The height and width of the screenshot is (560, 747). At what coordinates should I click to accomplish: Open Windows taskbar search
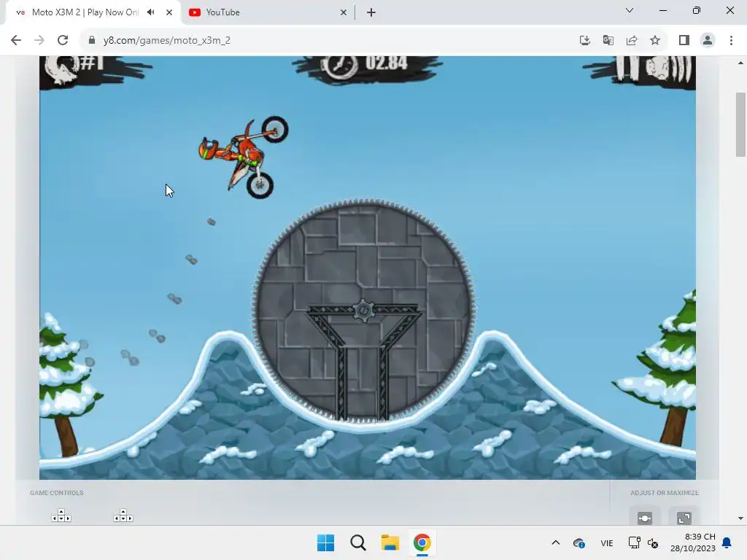tap(357, 542)
